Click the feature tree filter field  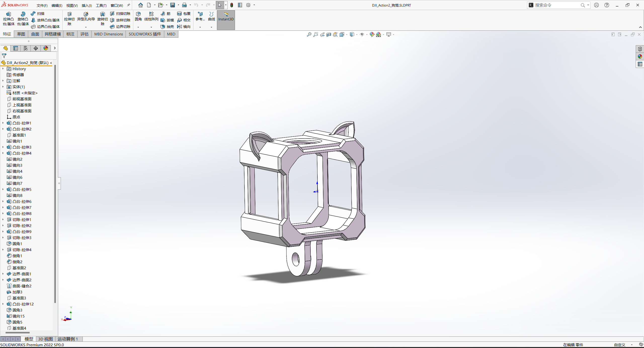tap(29, 56)
